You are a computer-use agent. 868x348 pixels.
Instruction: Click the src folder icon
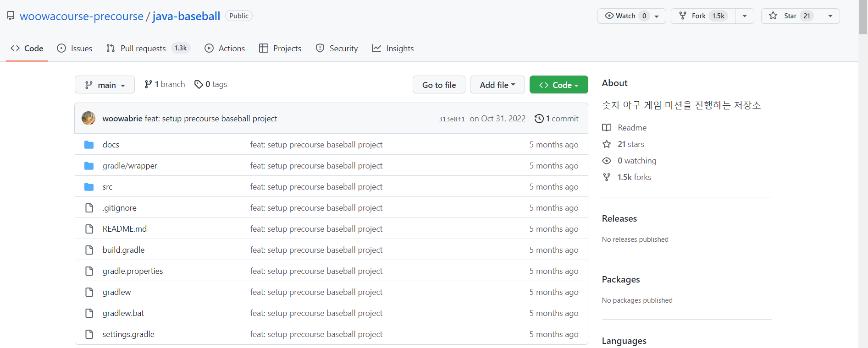tap(89, 187)
